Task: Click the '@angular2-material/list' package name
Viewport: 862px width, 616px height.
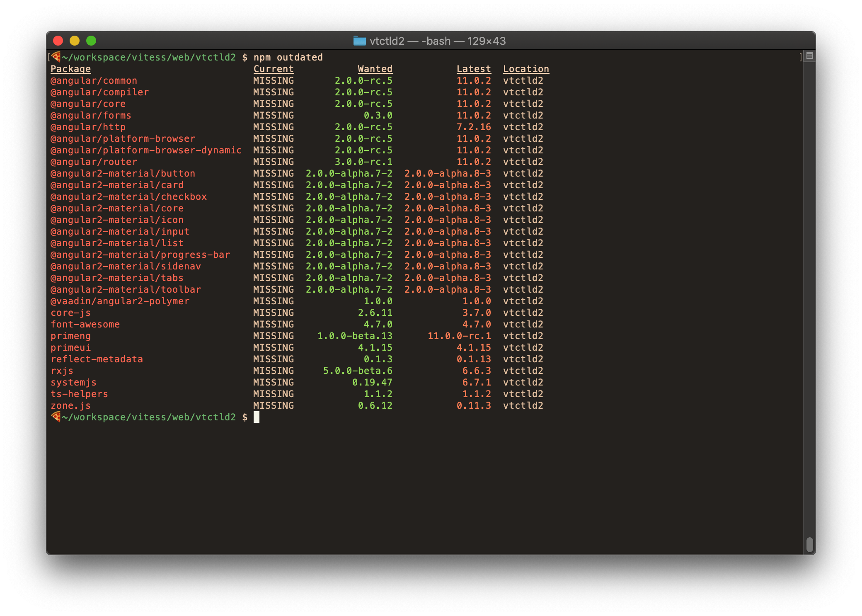Action: click(117, 243)
